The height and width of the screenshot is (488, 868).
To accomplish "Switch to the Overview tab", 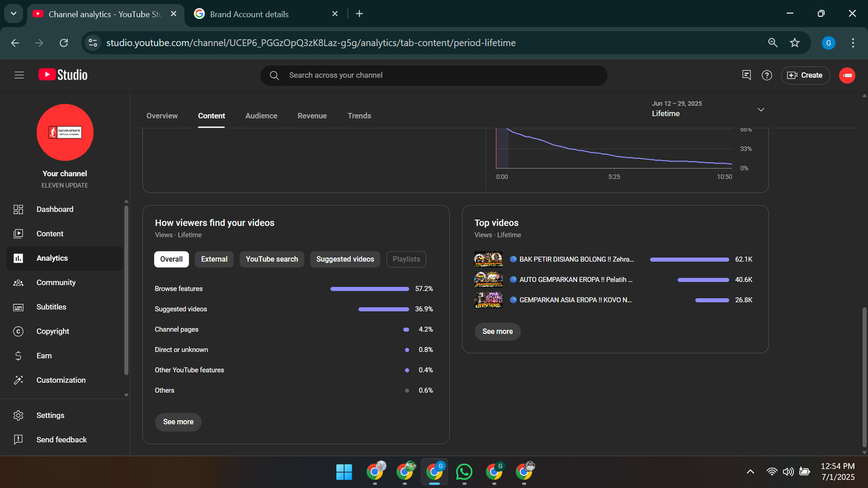I will tap(162, 116).
